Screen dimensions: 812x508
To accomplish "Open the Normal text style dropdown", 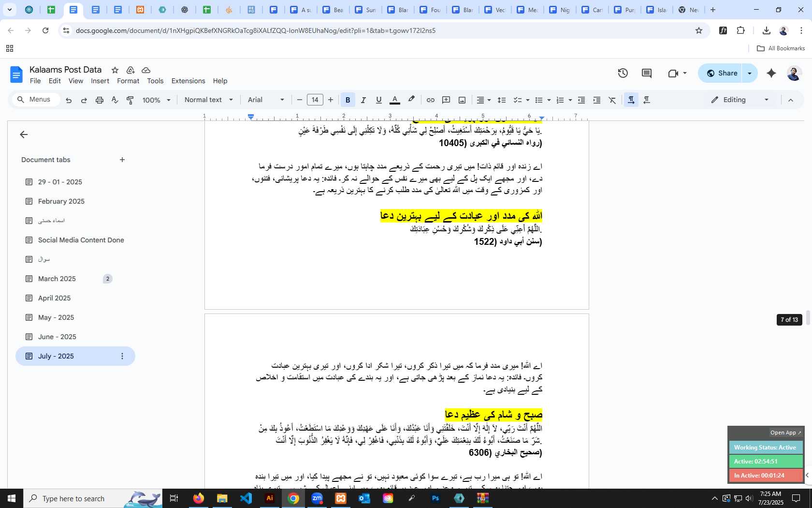I will (x=208, y=100).
